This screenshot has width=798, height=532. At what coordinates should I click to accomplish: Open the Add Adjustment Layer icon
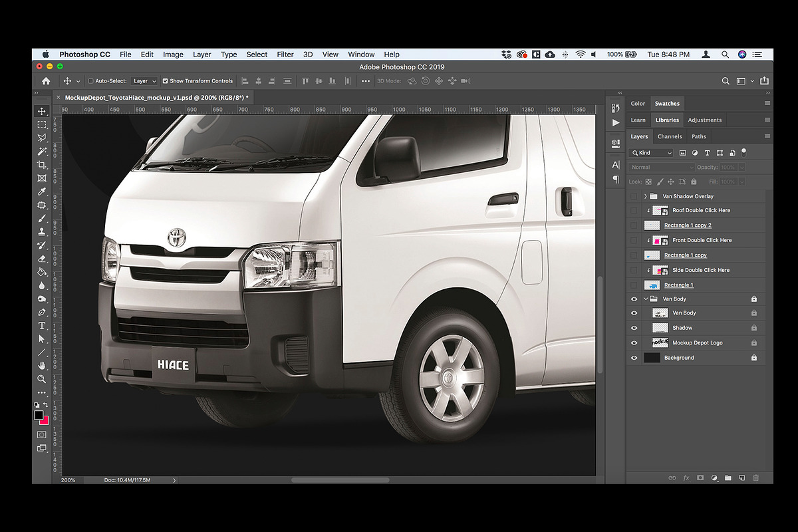coord(714,477)
